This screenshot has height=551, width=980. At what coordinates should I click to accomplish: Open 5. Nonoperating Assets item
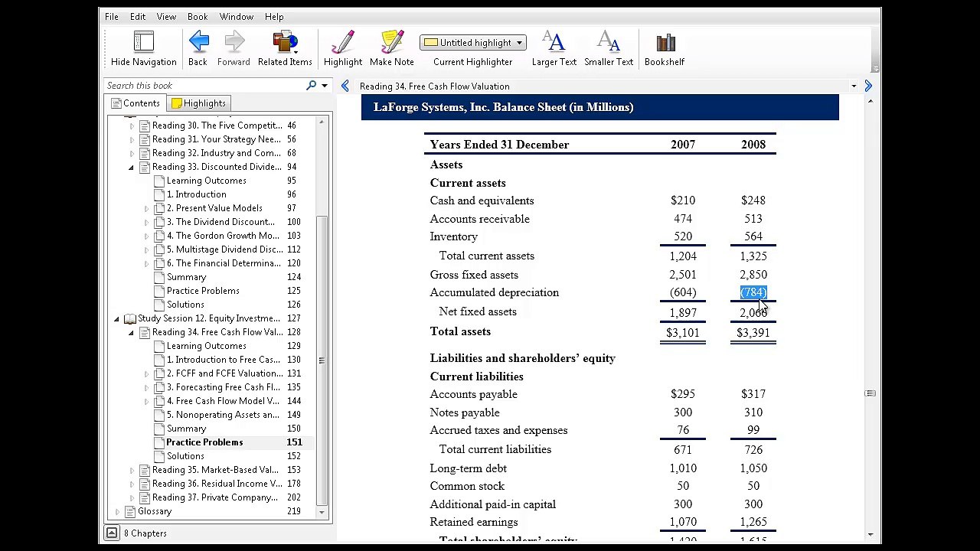click(223, 415)
